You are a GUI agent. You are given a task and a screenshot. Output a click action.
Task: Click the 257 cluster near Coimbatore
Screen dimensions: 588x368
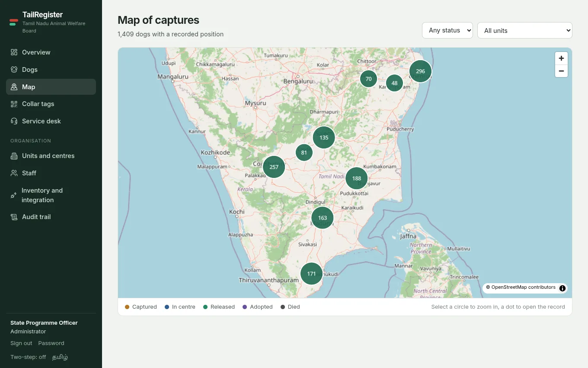pos(274,167)
